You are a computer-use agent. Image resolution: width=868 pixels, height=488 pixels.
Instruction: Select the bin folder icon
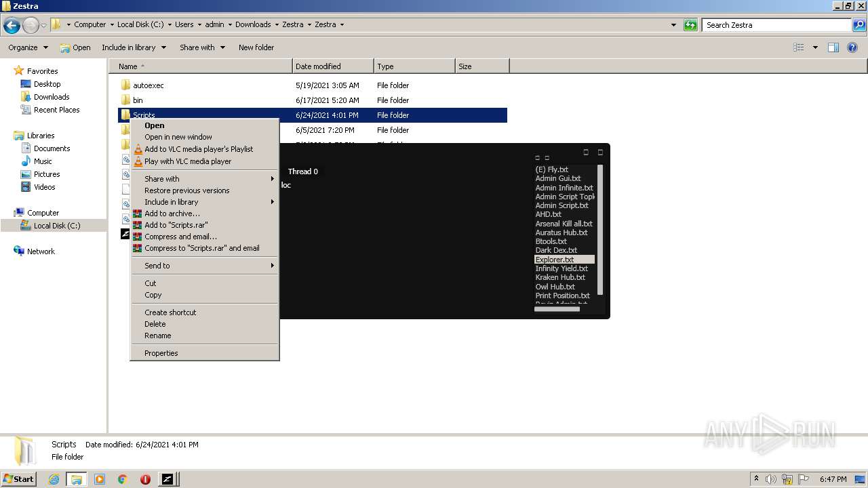pyautogui.click(x=125, y=100)
